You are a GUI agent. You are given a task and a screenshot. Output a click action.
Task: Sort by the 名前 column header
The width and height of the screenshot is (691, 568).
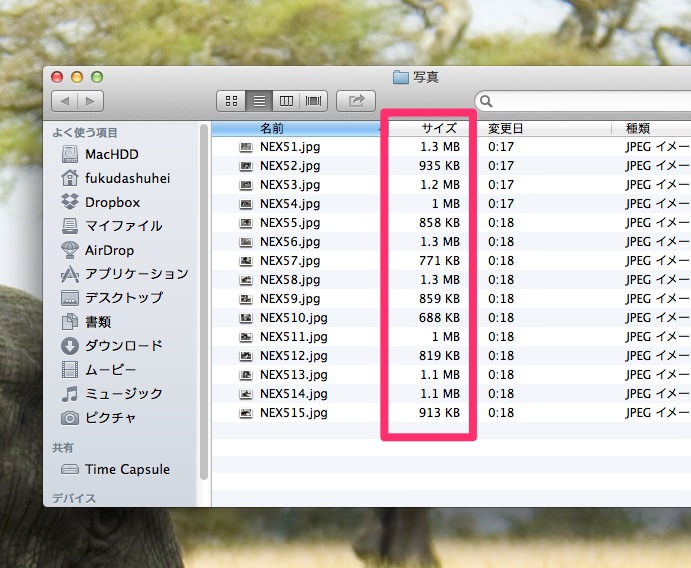coord(295,128)
